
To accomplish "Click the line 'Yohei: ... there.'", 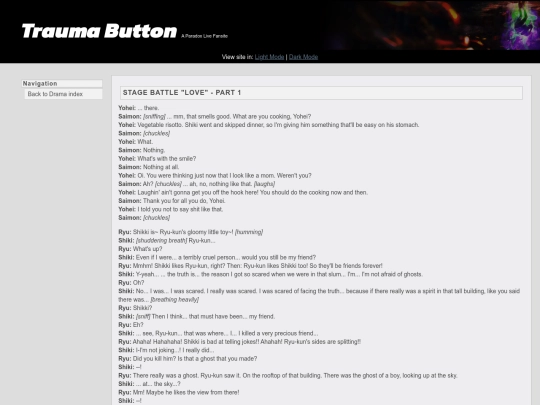I will tap(139, 108).
